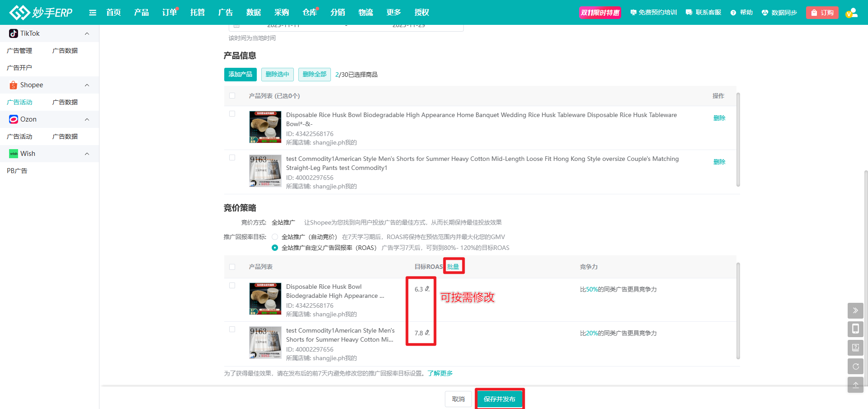Click the Ozon logo icon in sidebar
Viewport: 868px width, 409px height.
[14, 119]
